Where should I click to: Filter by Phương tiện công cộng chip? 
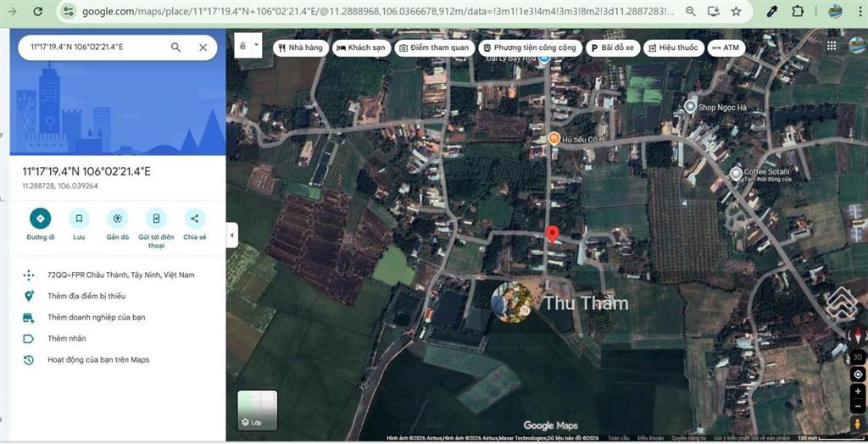(531, 47)
